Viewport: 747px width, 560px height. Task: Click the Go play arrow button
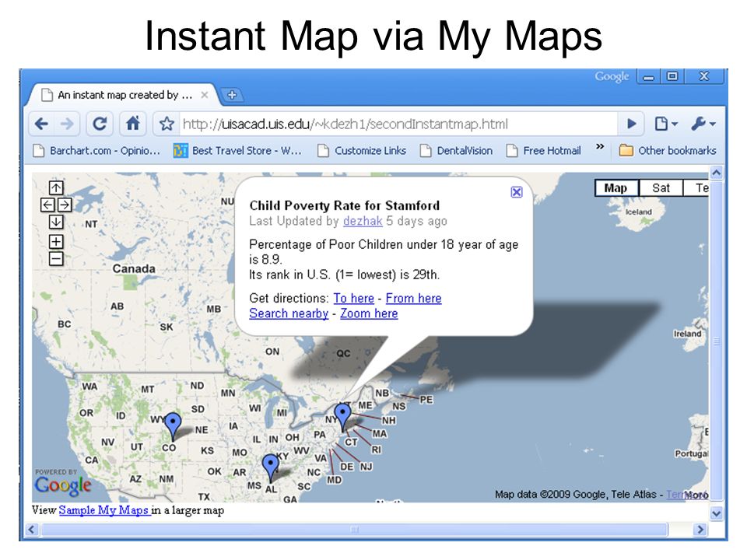click(x=632, y=124)
